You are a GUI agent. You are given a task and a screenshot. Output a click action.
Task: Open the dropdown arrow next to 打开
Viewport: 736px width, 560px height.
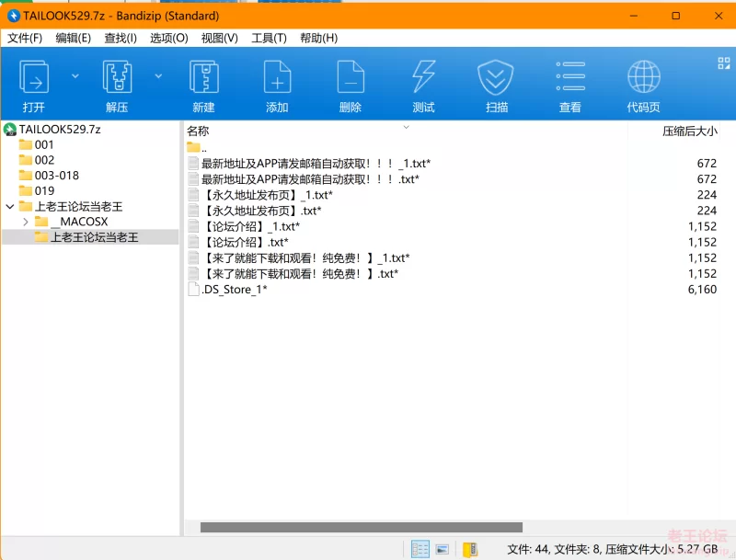(75, 75)
